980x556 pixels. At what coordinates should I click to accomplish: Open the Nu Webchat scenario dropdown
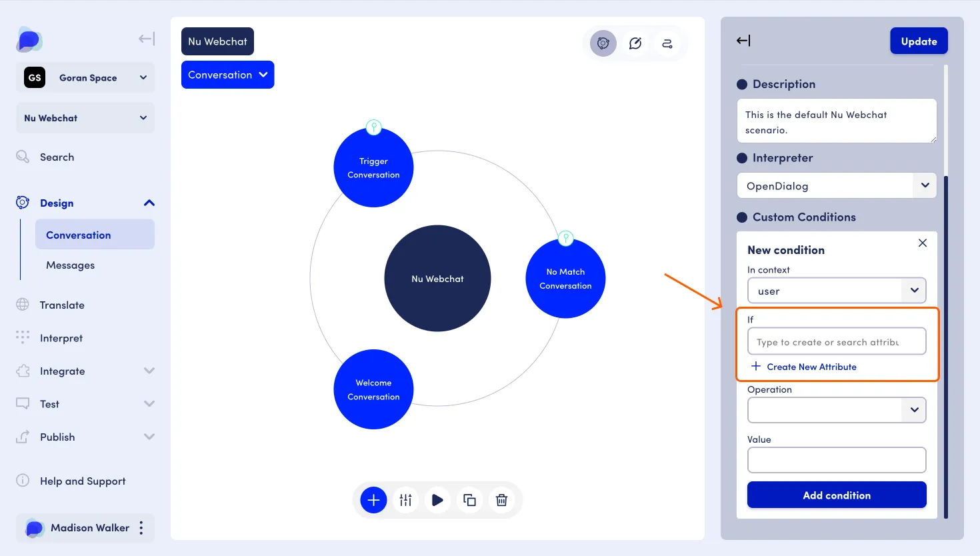(x=85, y=118)
